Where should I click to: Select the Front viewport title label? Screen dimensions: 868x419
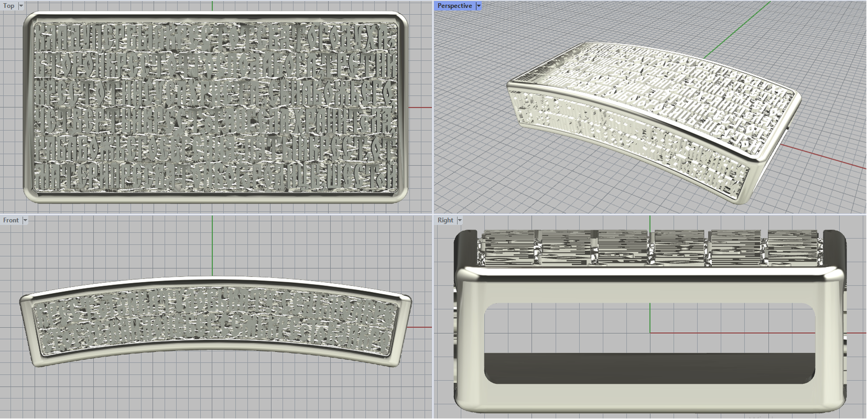(x=11, y=220)
